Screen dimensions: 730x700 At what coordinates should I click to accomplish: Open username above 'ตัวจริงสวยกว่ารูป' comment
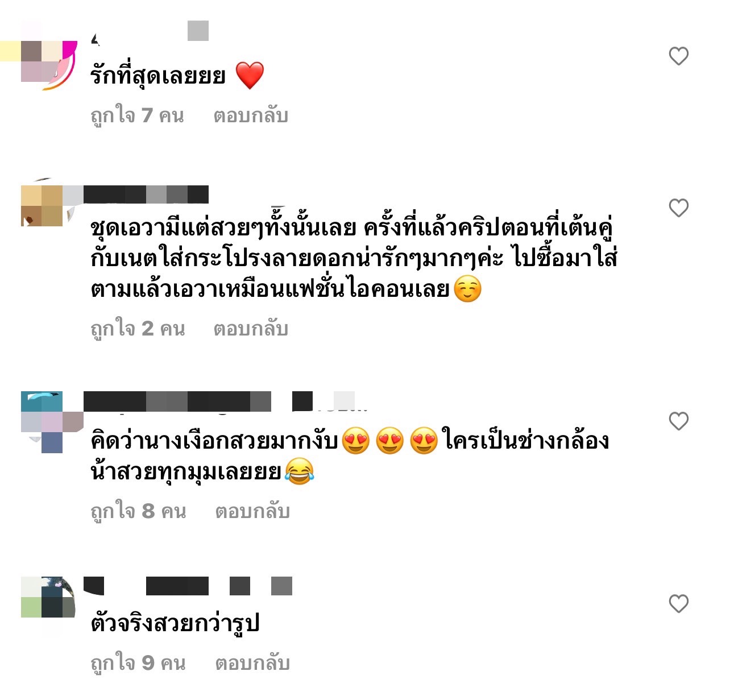188,586
